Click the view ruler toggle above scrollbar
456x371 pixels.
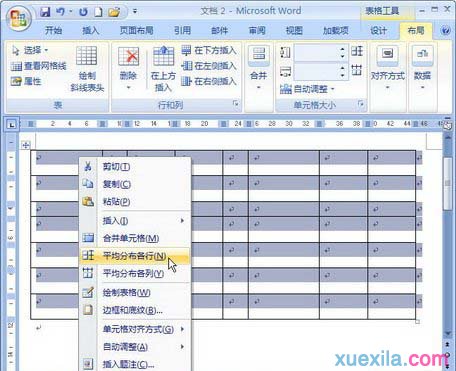coord(448,125)
